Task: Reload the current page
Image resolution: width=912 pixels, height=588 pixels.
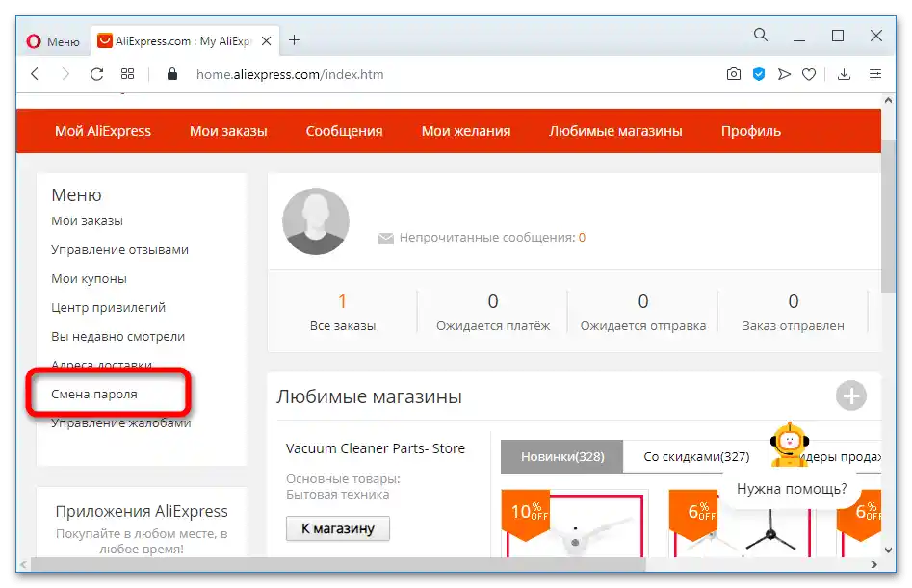Action: tap(96, 74)
